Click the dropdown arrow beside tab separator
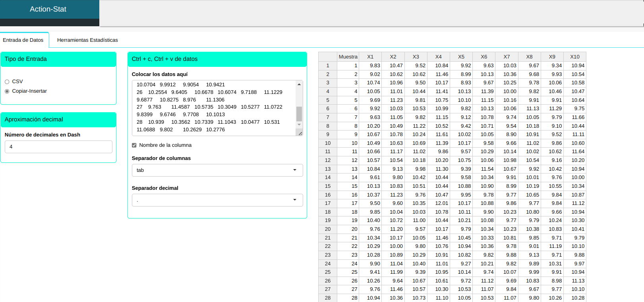 [295, 170]
